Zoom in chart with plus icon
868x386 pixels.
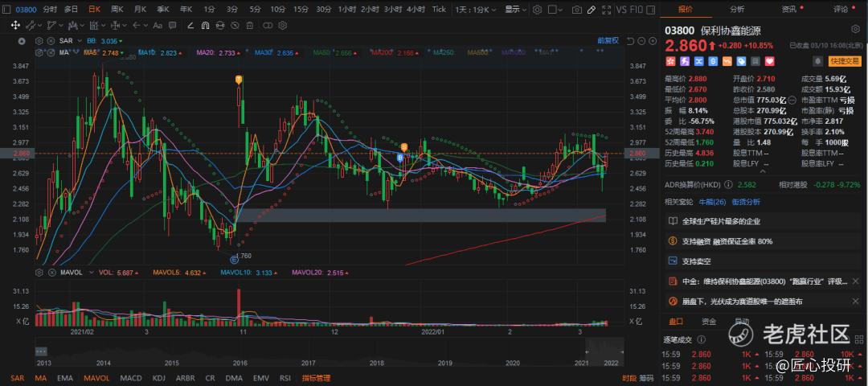pyautogui.click(x=653, y=41)
